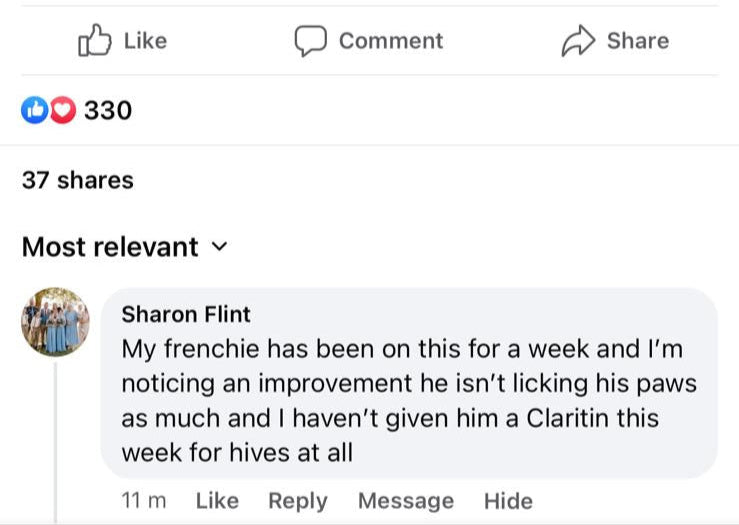Click the blue like reaction icon
This screenshot has height=525, width=739.
tap(34, 110)
